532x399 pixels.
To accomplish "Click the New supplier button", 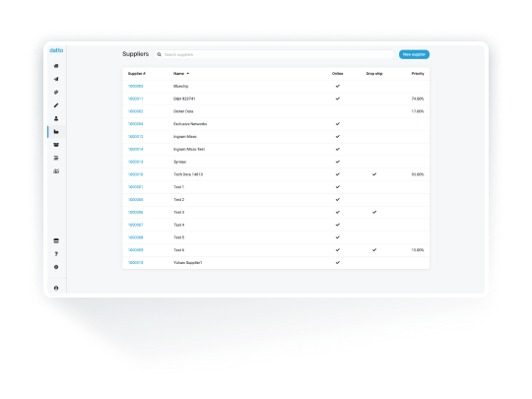I will (414, 54).
